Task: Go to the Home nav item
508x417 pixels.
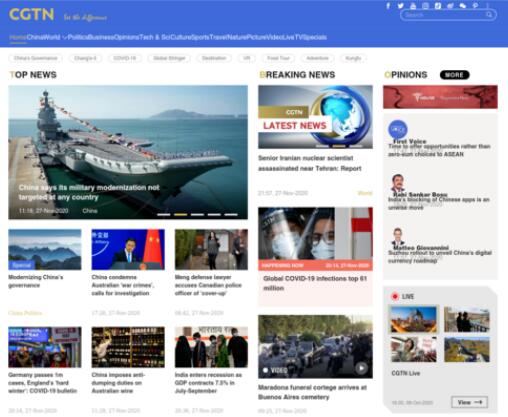Action: (x=18, y=37)
